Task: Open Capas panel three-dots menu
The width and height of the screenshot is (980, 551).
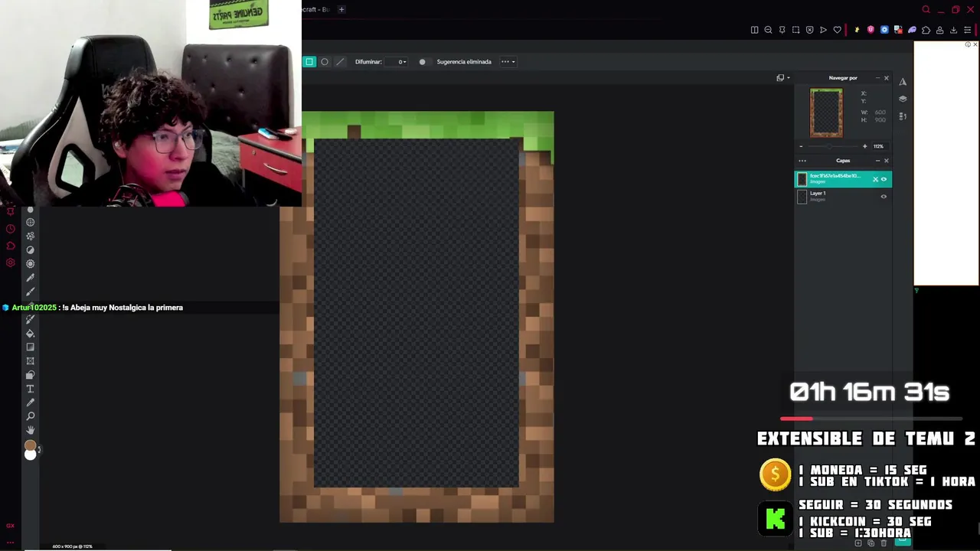Action: pyautogui.click(x=802, y=161)
